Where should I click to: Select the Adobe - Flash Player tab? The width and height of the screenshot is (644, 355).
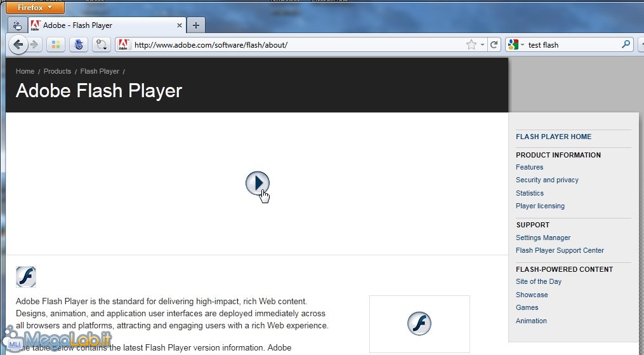point(107,25)
